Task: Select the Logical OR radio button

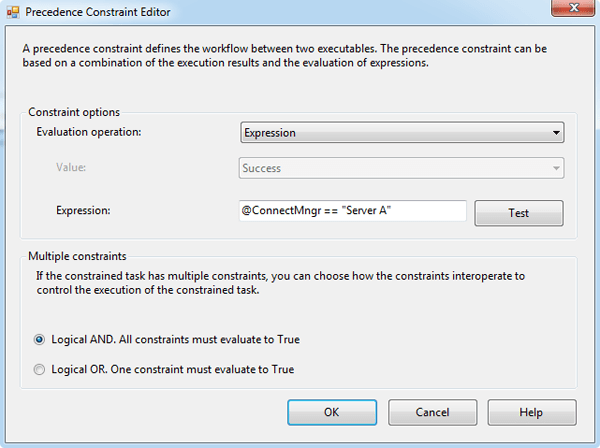Action: click(39, 370)
